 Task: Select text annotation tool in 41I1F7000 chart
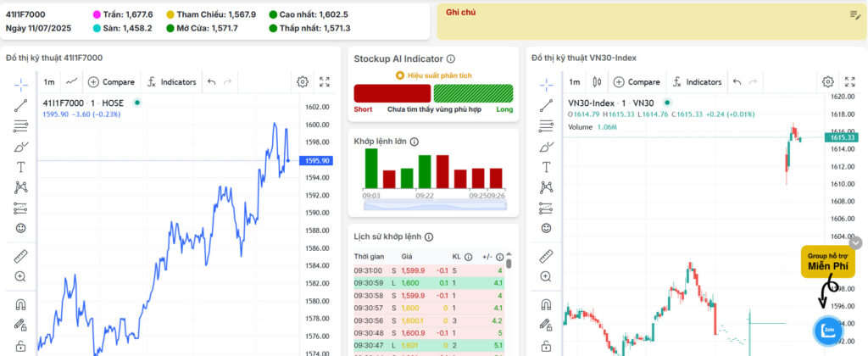pyautogui.click(x=21, y=167)
